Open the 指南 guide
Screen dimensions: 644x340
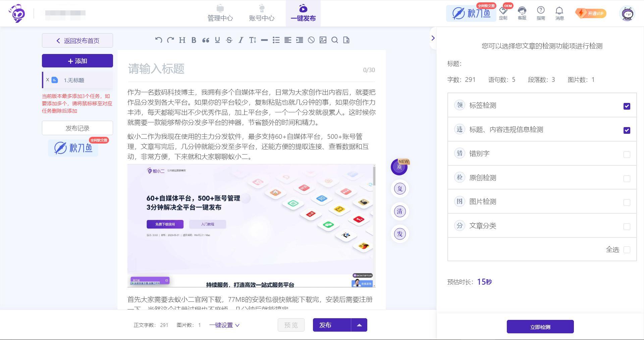coord(541,13)
